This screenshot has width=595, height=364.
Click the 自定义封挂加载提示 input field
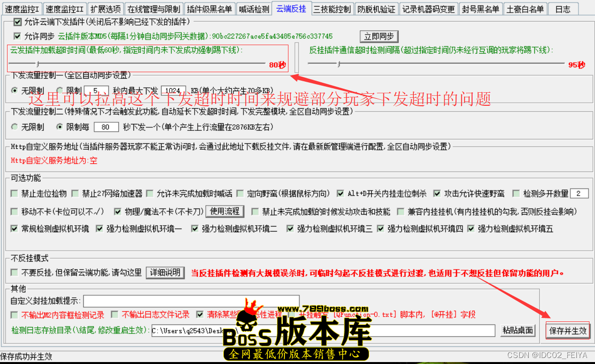click(x=191, y=301)
